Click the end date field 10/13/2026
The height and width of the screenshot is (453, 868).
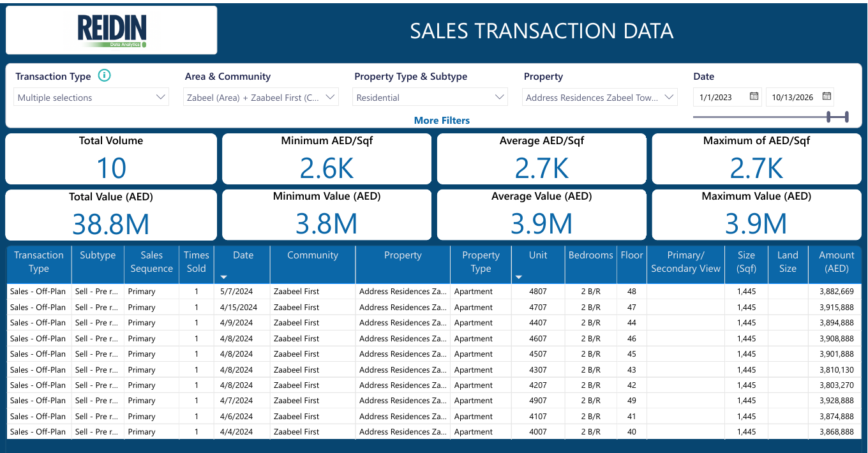800,97
